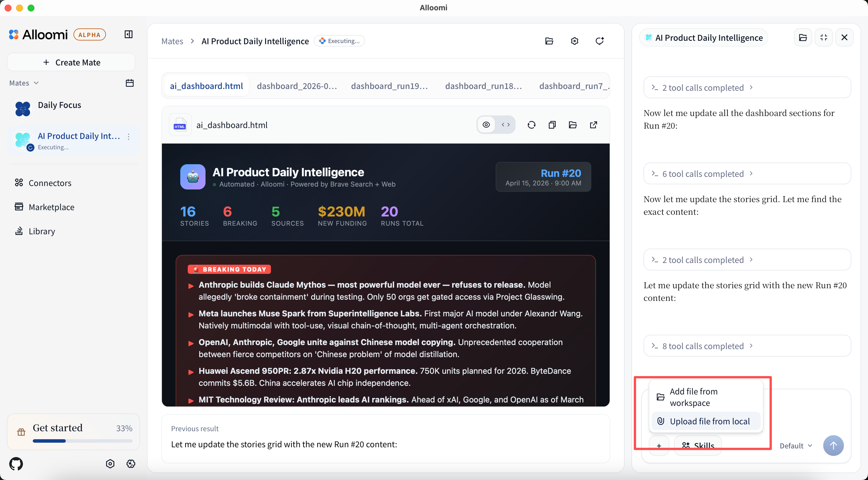
Task: Open ai_dashboard.html in external window
Action: pyautogui.click(x=594, y=125)
